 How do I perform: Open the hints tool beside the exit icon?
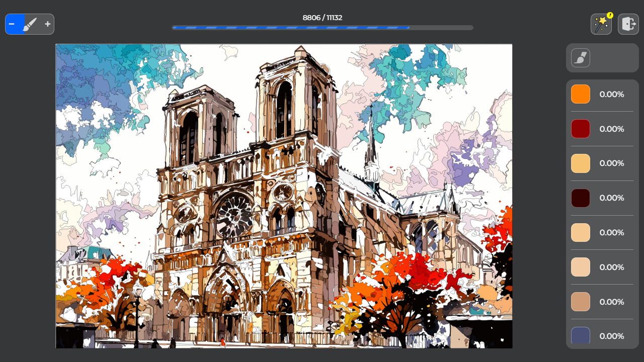coord(602,24)
